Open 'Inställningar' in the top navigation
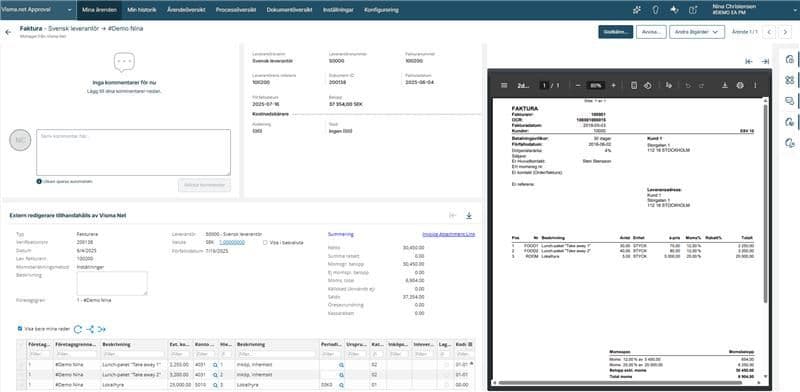 click(338, 10)
